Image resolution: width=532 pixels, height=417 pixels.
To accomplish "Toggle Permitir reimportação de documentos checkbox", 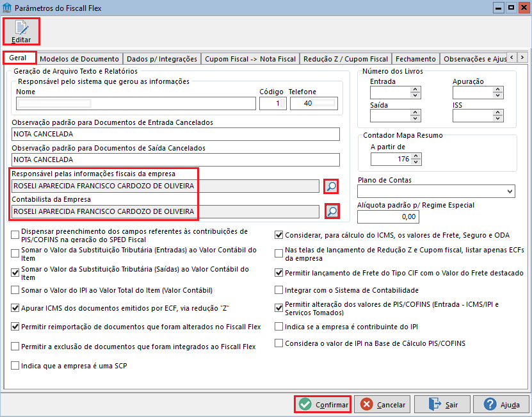I will (15, 327).
